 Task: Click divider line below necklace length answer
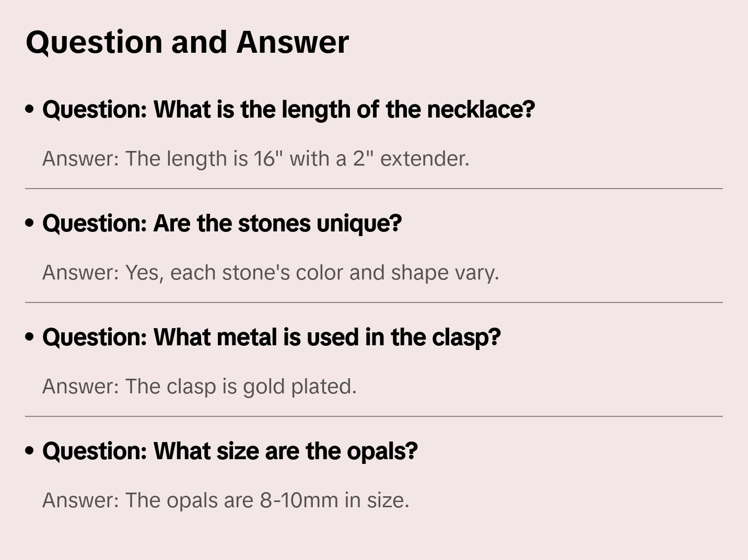coord(373,189)
